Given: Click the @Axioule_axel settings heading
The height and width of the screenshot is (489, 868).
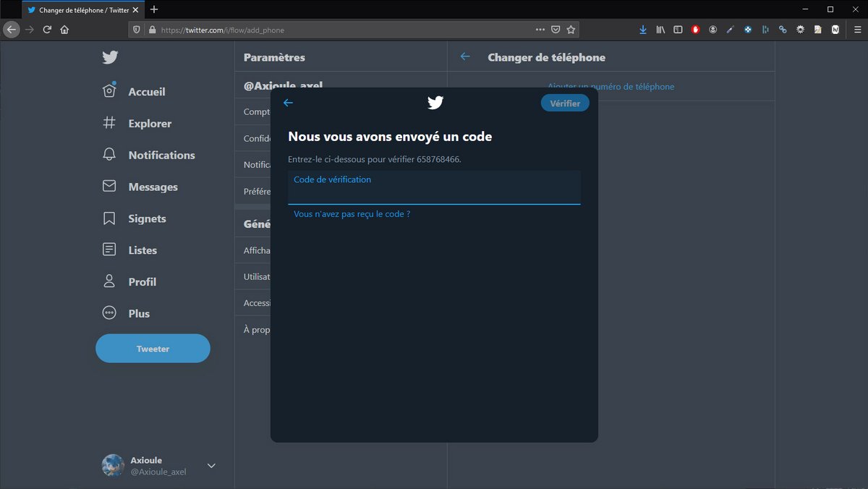Looking at the screenshot, I should (x=283, y=84).
